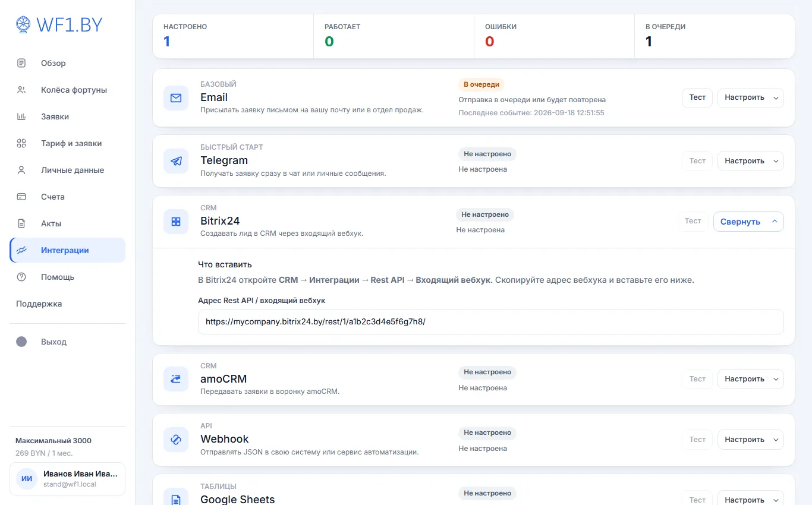Click Тест button for Webhook
812x505 pixels.
(697, 440)
